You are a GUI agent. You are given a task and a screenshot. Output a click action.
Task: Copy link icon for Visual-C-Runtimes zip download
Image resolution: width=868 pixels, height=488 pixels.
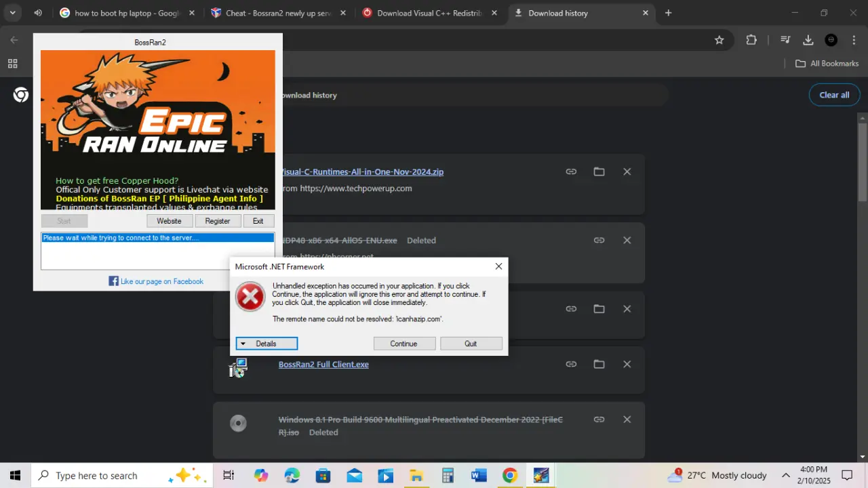571,172
